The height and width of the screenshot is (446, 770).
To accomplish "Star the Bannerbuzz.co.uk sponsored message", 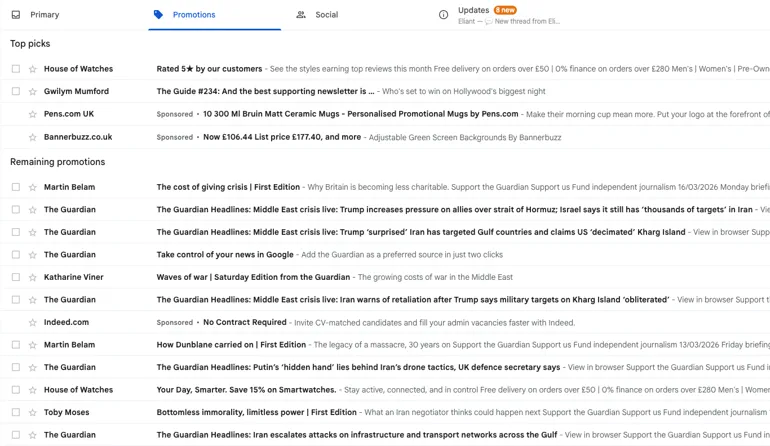I will pos(33,137).
